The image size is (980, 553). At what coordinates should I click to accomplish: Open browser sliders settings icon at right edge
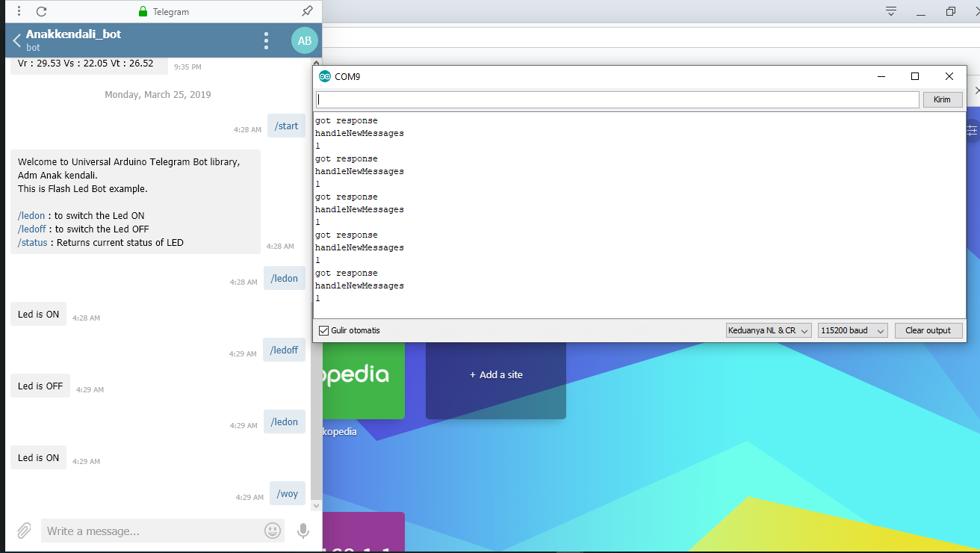(972, 129)
